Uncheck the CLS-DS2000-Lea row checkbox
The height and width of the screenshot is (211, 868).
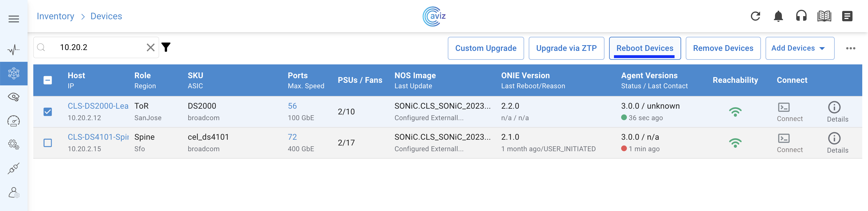point(48,112)
